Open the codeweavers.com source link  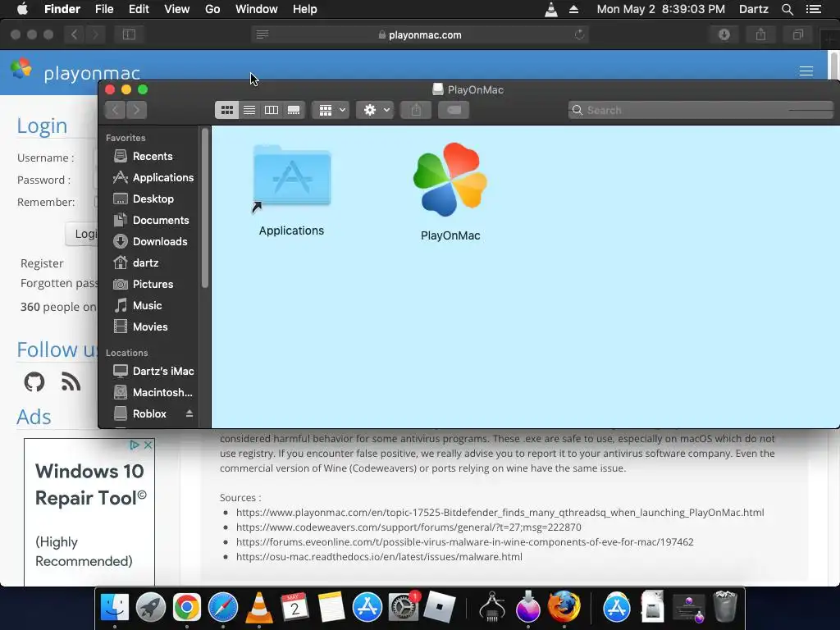click(409, 527)
